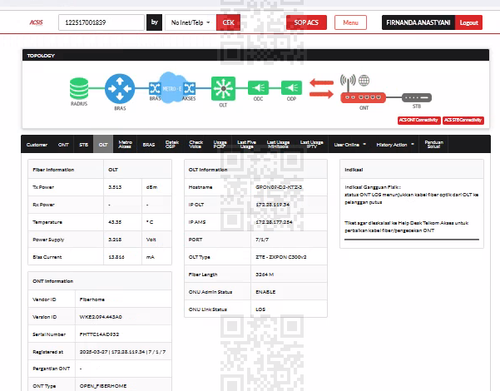Image resolution: width=500 pixels, height=391 pixels.
Task: Click the Power Supply value 3.218
Action: coord(115,240)
